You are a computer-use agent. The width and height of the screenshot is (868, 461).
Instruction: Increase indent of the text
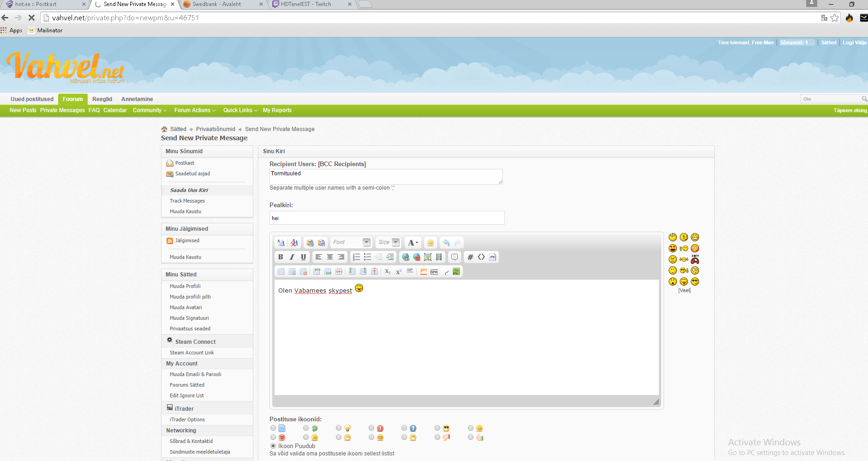[x=390, y=257]
